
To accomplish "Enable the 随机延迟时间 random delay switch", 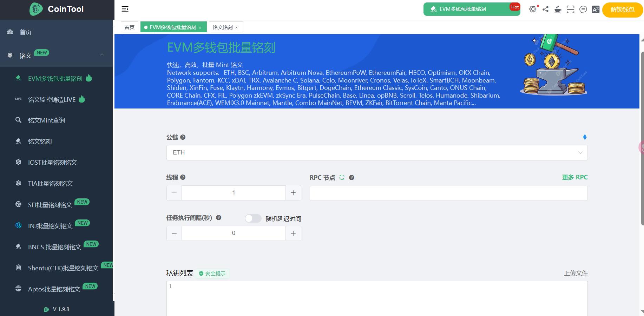I will (x=253, y=218).
